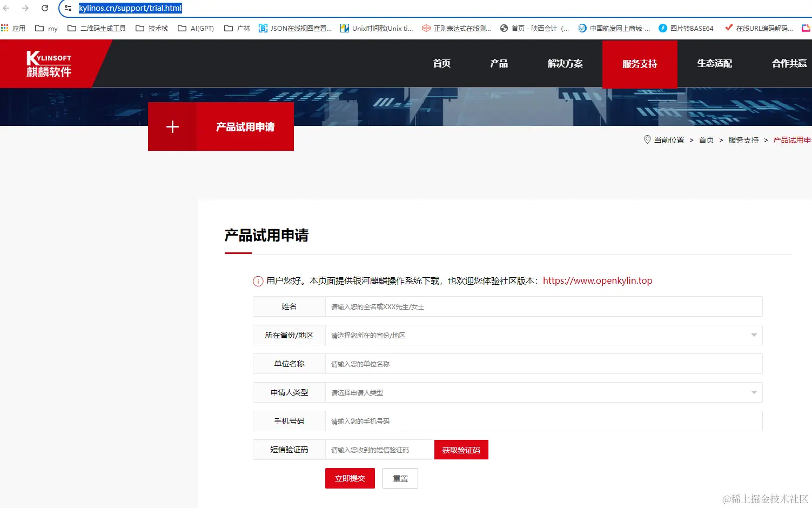Open Unix时间戳 bookmark
The width and height of the screenshot is (812, 508).
tap(377, 28)
